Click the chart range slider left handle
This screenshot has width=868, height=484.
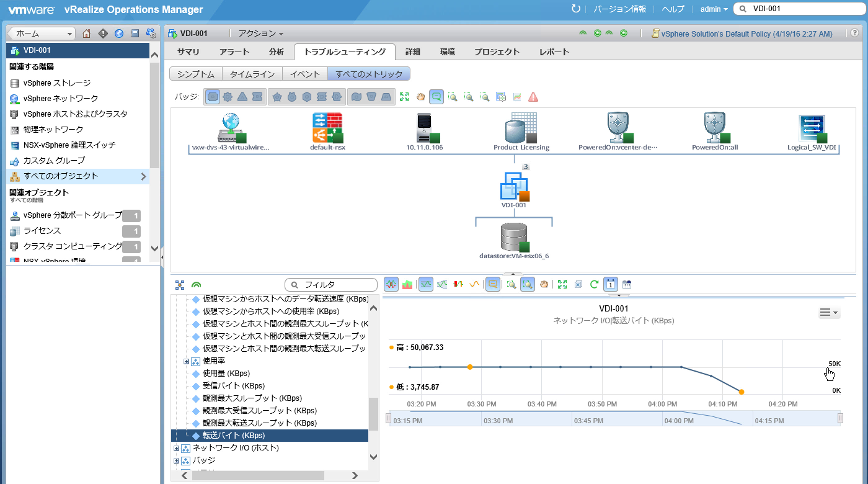(x=389, y=418)
